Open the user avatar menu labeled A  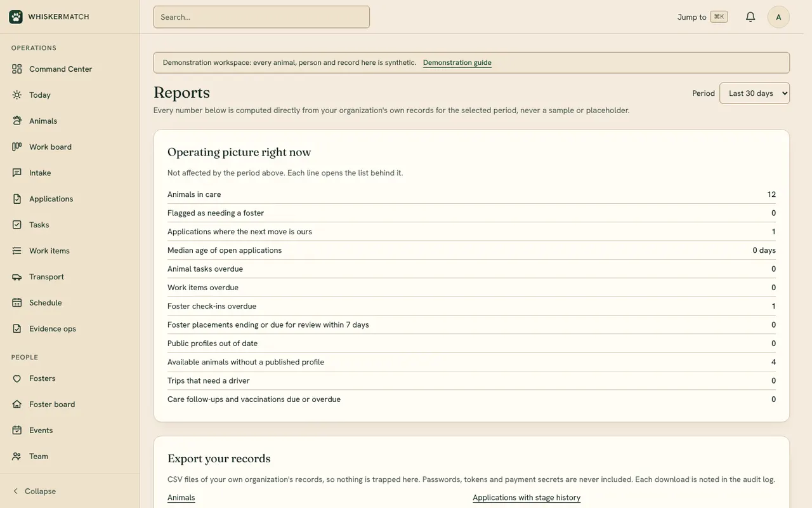click(x=778, y=17)
